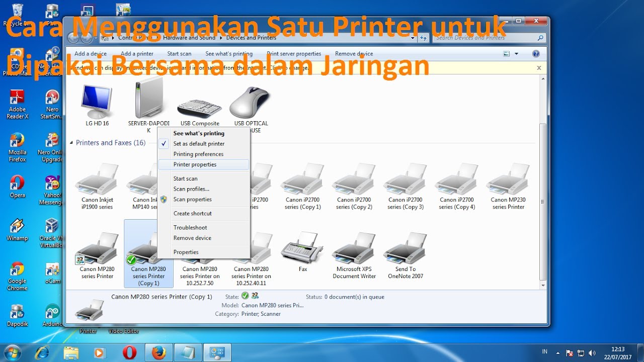The width and height of the screenshot is (644, 362).
Task: Click the Microsoft XPS Document Writer printer
Action: click(x=354, y=249)
